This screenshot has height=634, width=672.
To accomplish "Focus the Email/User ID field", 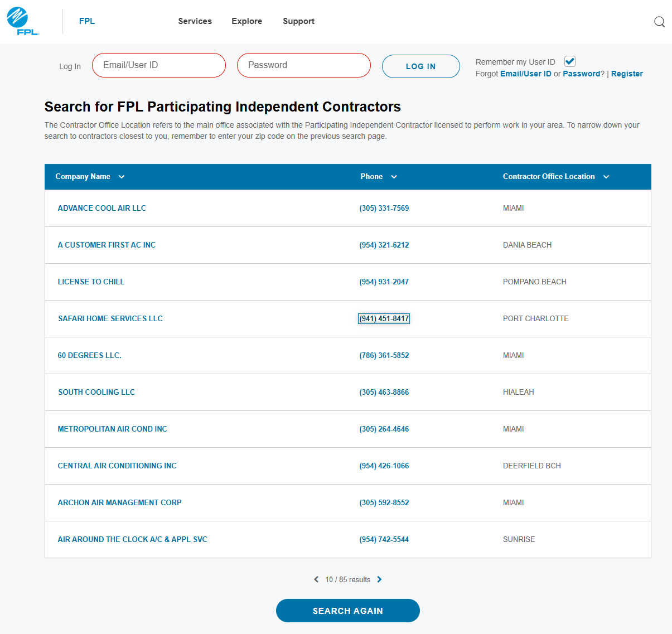I will tap(159, 65).
